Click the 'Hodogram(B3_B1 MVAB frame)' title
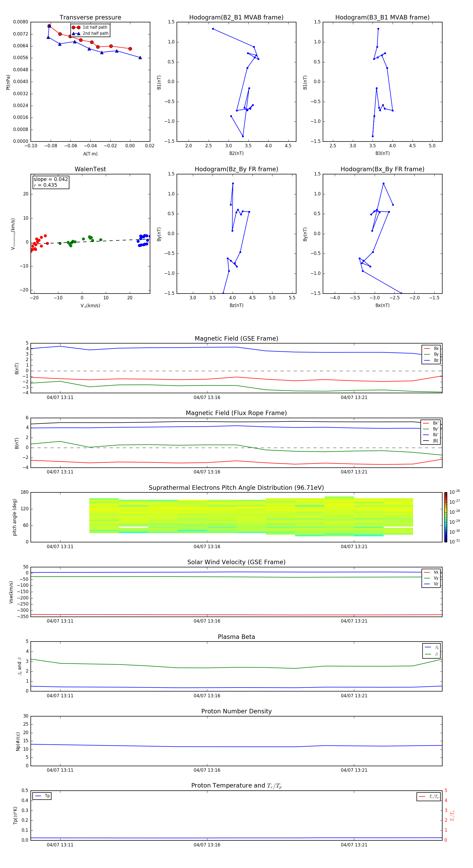473x868 pixels. [x=382, y=18]
